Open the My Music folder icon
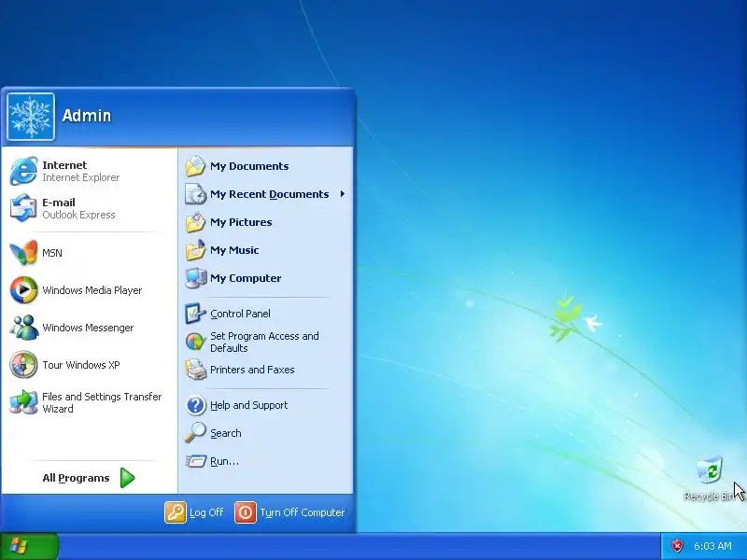This screenshot has width=747, height=560. [195, 250]
